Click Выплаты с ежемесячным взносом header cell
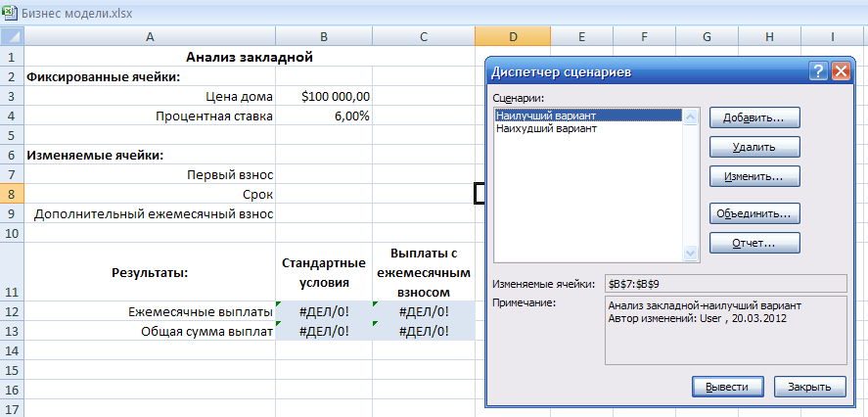The height and width of the screenshot is (417, 868). click(x=424, y=272)
